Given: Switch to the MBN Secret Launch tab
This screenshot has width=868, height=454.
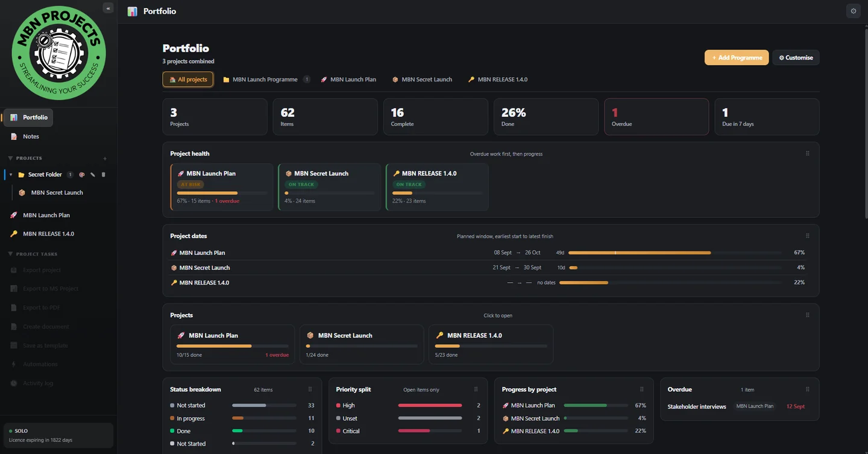Looking at the screenshot, I should coord(422,80).
